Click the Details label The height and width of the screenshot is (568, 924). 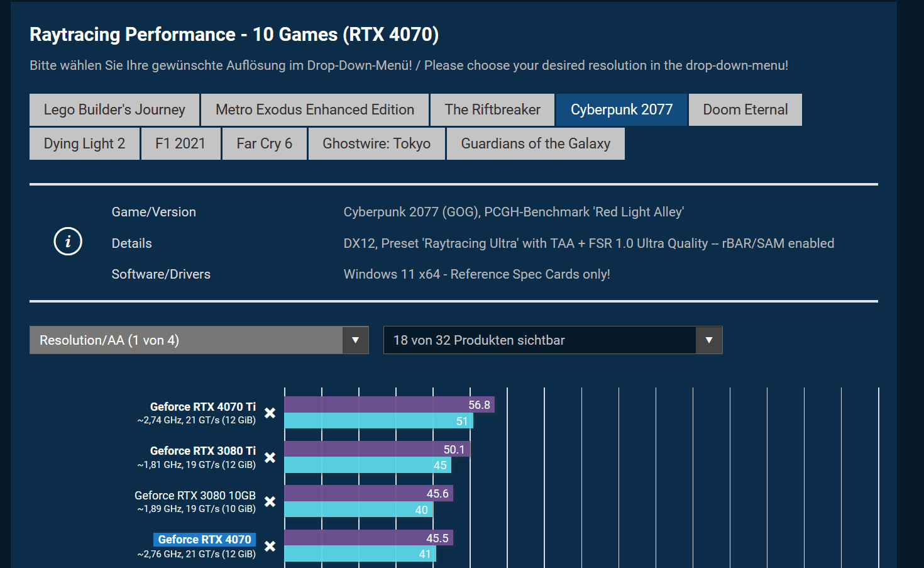[x=132, y=243]
